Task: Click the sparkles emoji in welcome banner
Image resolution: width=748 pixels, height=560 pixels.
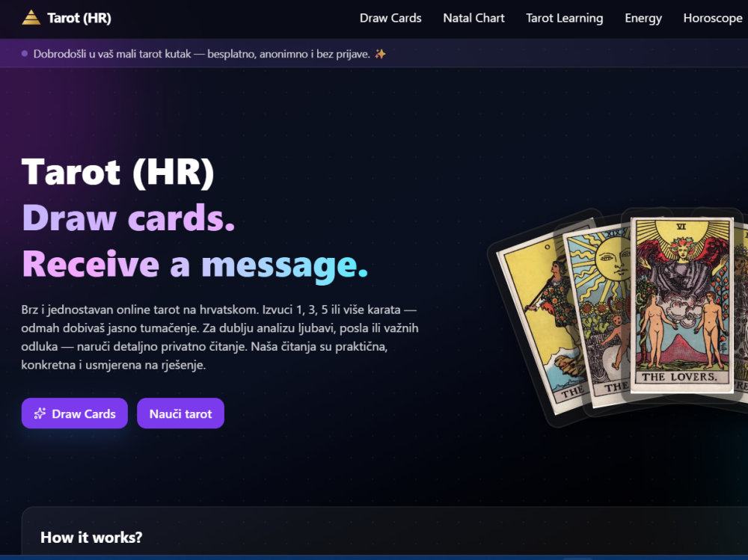Action: click(380, 54)
